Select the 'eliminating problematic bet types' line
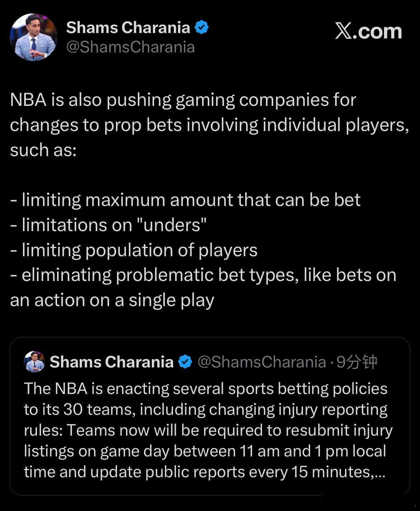 (x=203, y=275)
